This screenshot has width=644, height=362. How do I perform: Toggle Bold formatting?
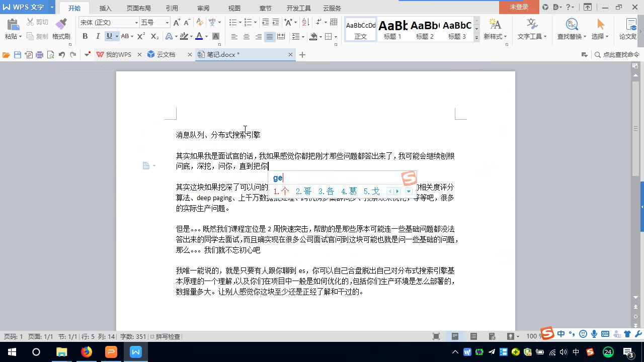(x=85, y=36)
